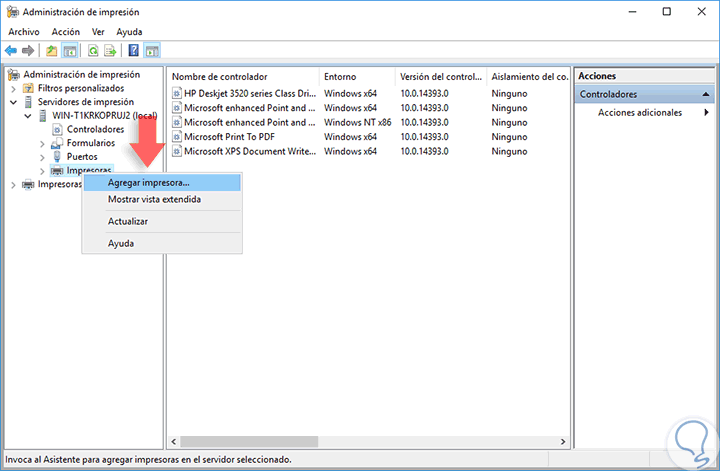Viewport: 720px width, 471px height.
Task: Click the horizontal scrollbar thumb
Action: 249,442
